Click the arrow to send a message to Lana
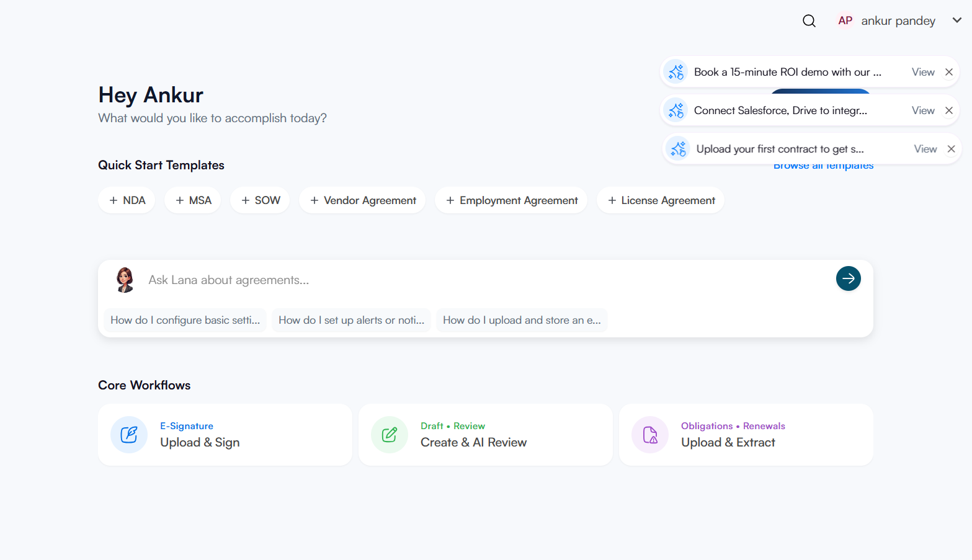Image resolution: width=972 pixels, height=560 pixels. [848, 278]
